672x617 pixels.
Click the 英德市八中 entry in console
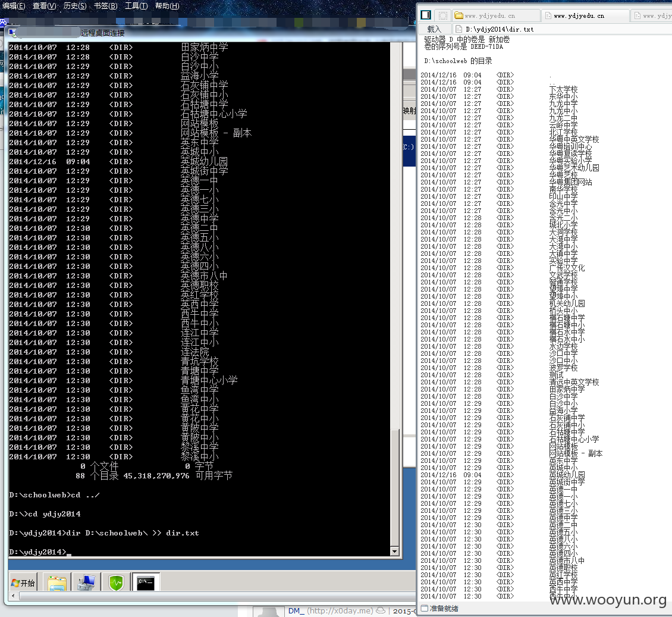204,275
